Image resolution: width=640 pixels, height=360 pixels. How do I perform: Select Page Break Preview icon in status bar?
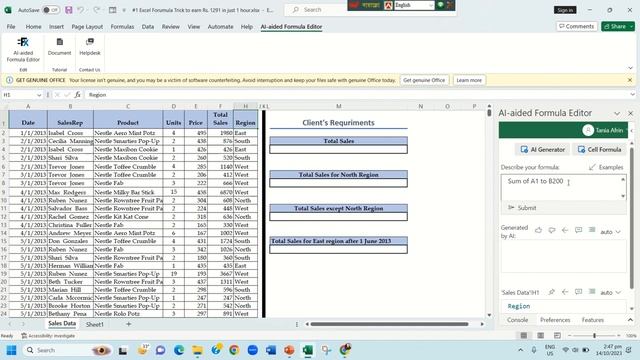pos(557,336)
